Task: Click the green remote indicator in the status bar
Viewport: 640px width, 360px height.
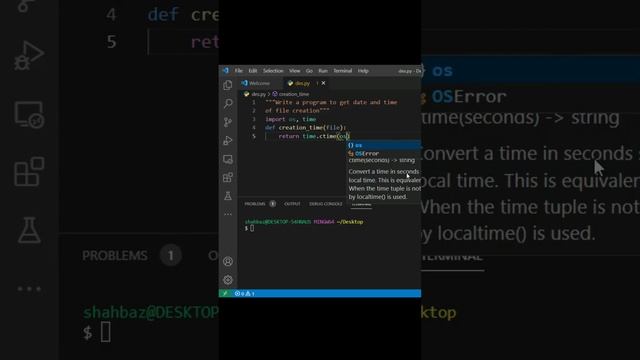Action: 225,293
